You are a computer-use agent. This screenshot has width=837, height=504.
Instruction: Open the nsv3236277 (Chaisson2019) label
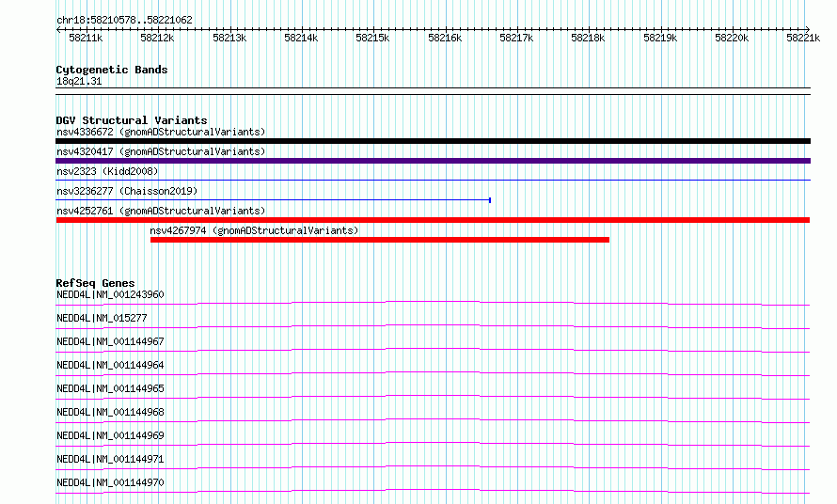pyautogui.click(x=127, y=191)
